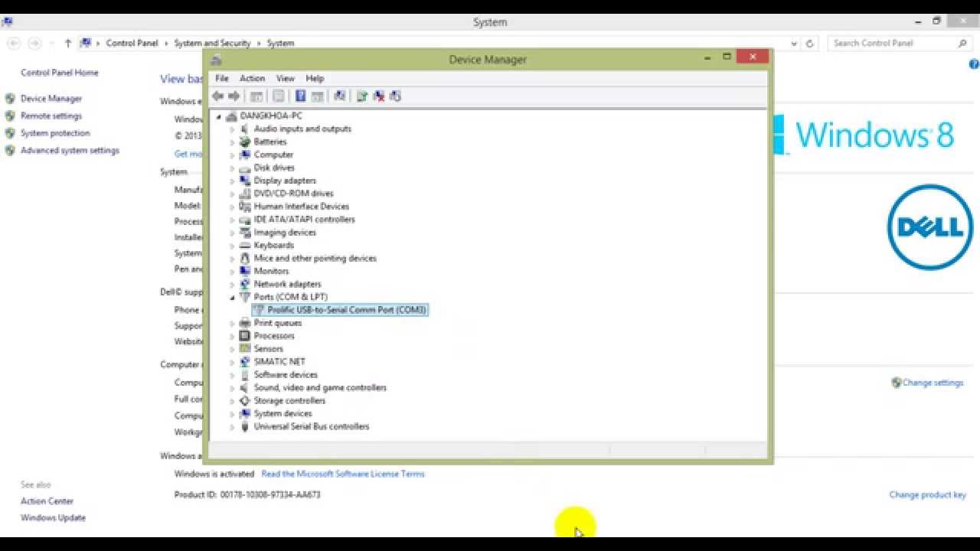Click the shield icon beside Change settings

897,383
